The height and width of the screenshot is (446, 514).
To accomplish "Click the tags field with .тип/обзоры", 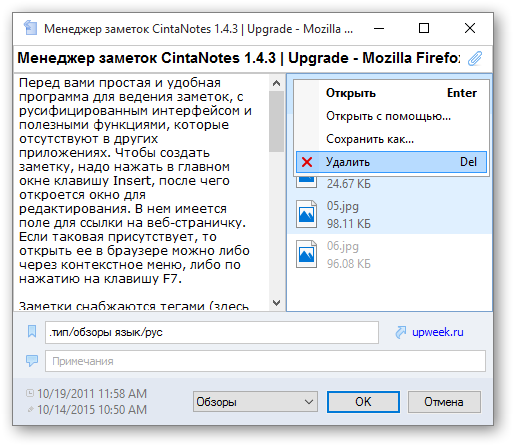I will pos(212,332).
